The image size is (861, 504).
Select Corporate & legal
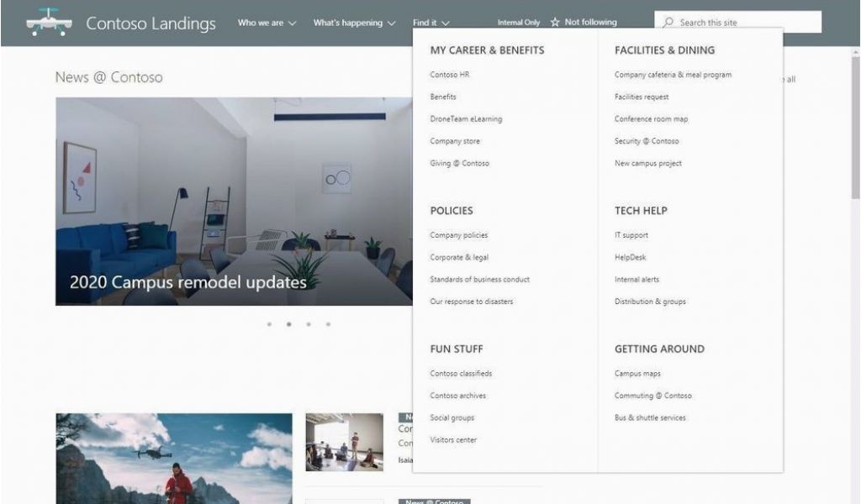click(459, 257)
